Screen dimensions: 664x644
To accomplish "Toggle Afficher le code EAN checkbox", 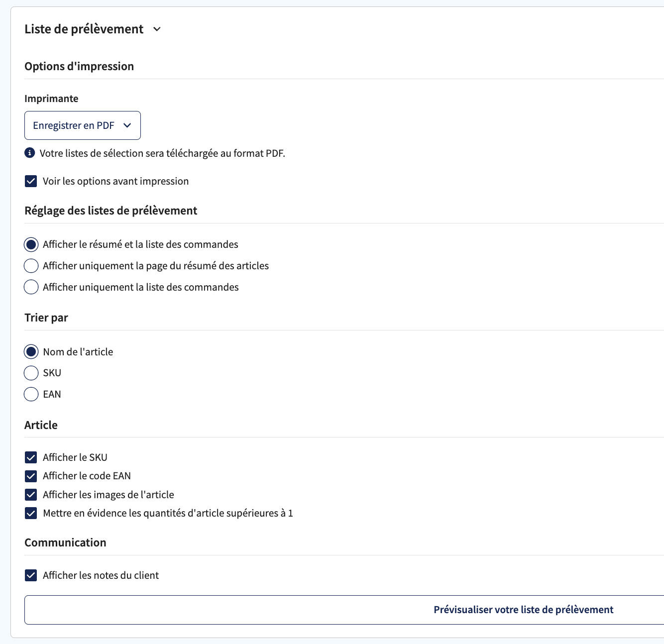I will coord(31,476).
